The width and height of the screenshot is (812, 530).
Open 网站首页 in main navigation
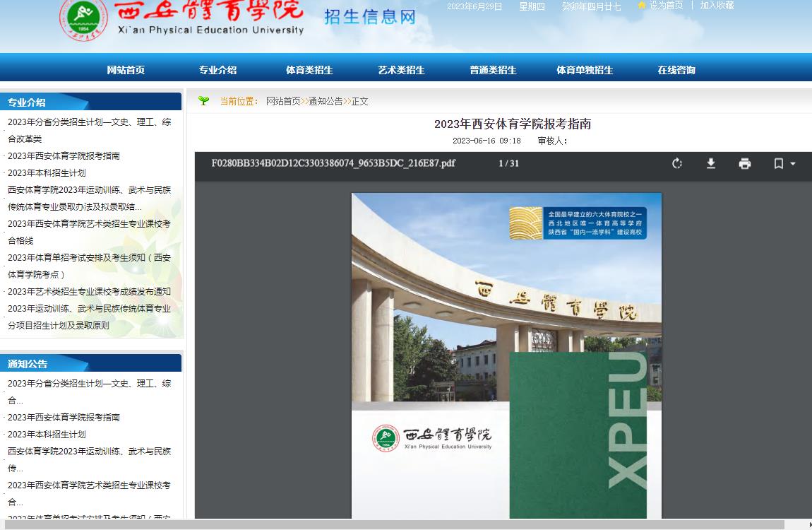pyautogui.click(x=126, y=70)
